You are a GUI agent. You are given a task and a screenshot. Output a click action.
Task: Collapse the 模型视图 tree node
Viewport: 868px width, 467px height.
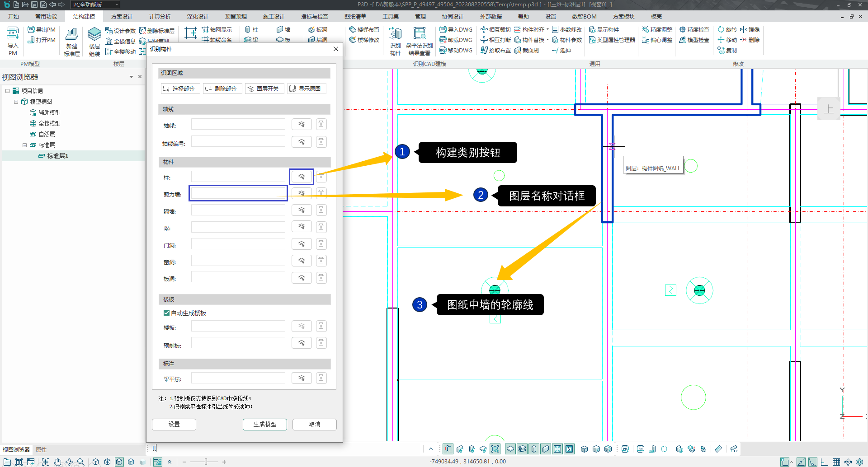(x=16, y=102)
